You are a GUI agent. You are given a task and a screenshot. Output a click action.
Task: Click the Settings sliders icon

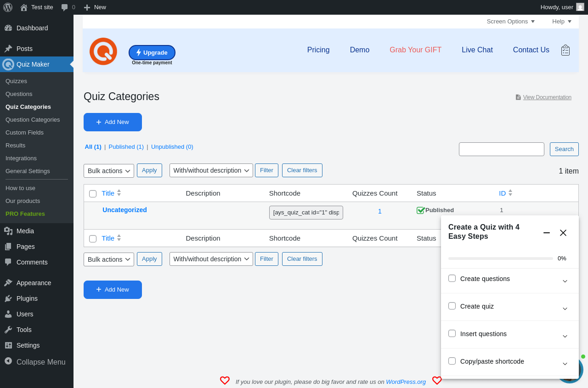point(8,345)
